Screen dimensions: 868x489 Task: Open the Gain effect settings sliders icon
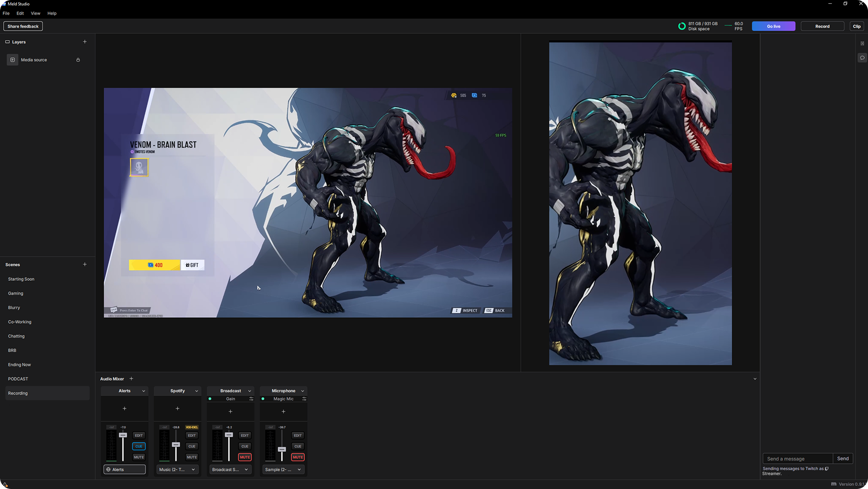[251, 399]
